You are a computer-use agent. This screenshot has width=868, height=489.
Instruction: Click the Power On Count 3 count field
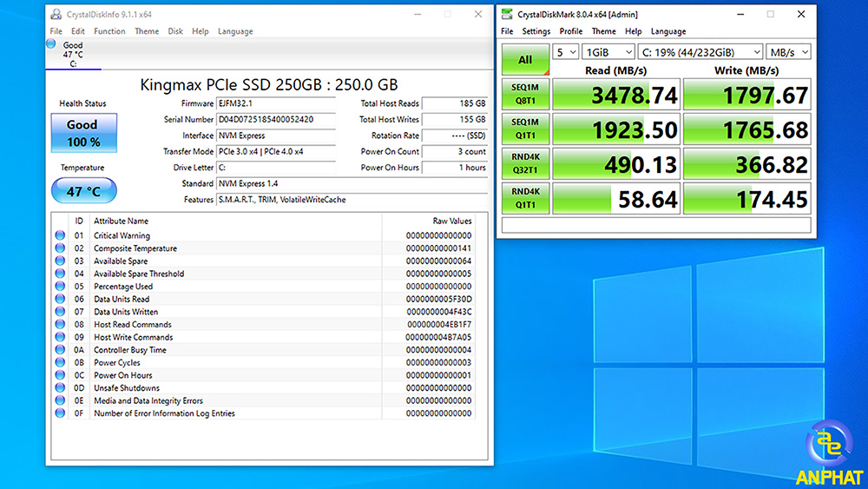point(455,152)
